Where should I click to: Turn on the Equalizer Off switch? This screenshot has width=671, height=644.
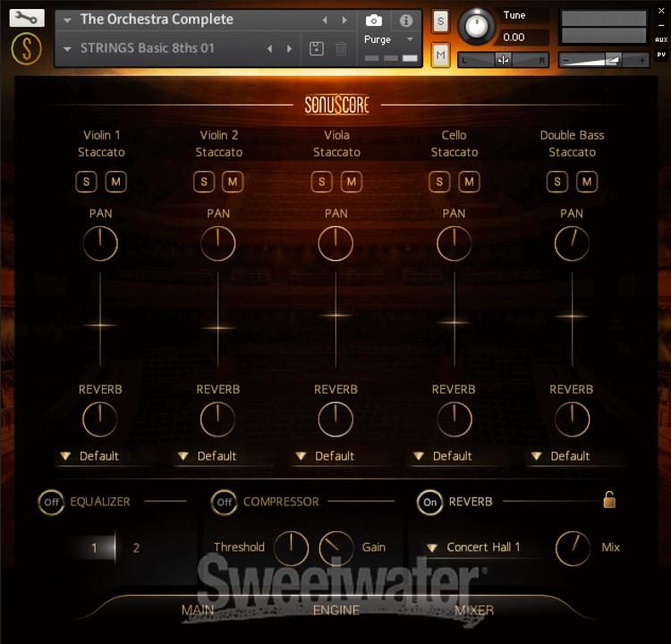pos(51,502)
